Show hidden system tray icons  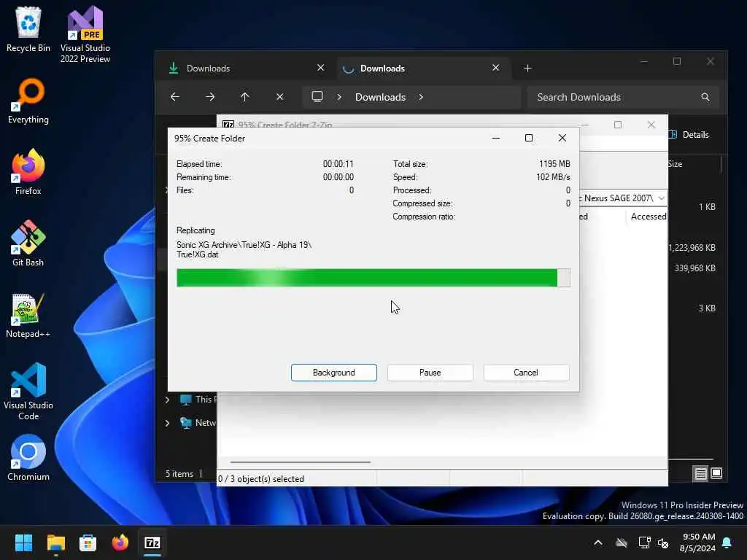click(x=598, y=542)
